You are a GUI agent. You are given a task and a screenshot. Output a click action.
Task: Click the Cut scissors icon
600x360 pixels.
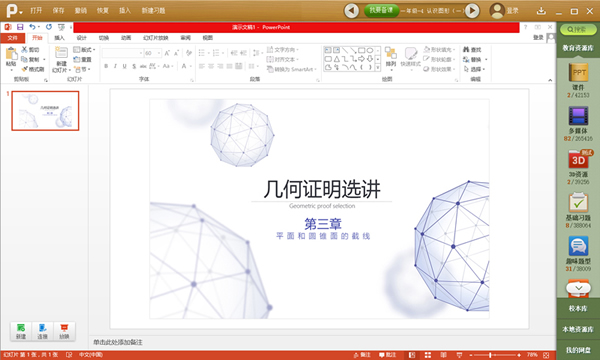pyautogui.click(x=24, y=50)
